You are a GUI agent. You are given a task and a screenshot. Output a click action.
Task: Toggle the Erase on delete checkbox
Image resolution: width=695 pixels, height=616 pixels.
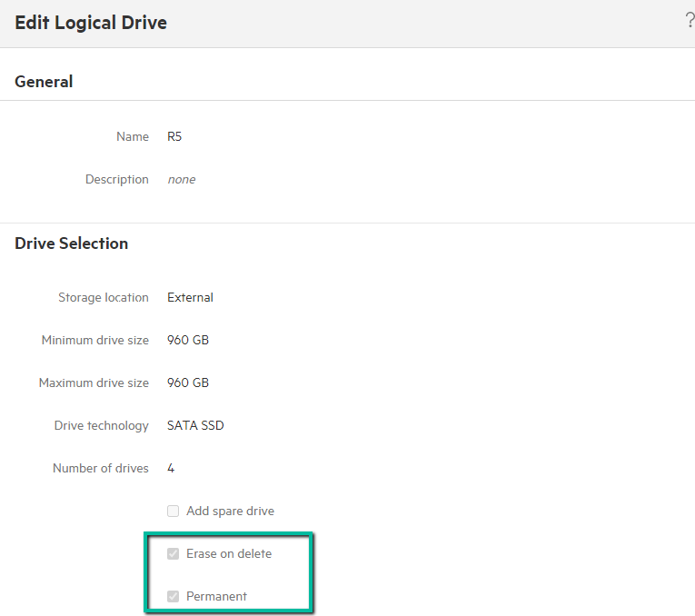(x=174, y=554)
